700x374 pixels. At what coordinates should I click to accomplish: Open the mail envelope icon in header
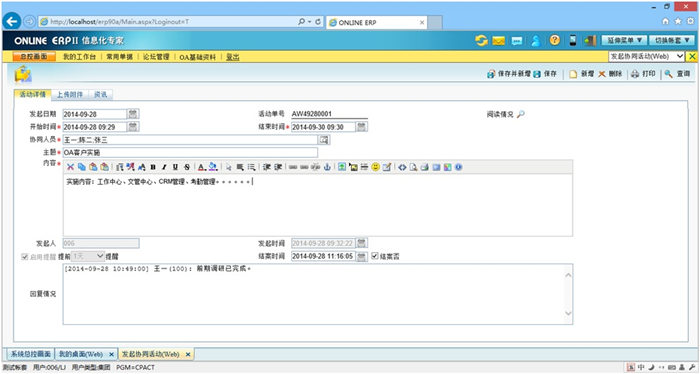click(499, 41)
